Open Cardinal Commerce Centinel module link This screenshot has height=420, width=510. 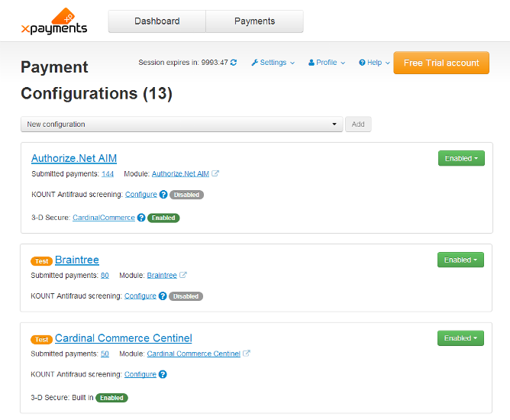193,354
